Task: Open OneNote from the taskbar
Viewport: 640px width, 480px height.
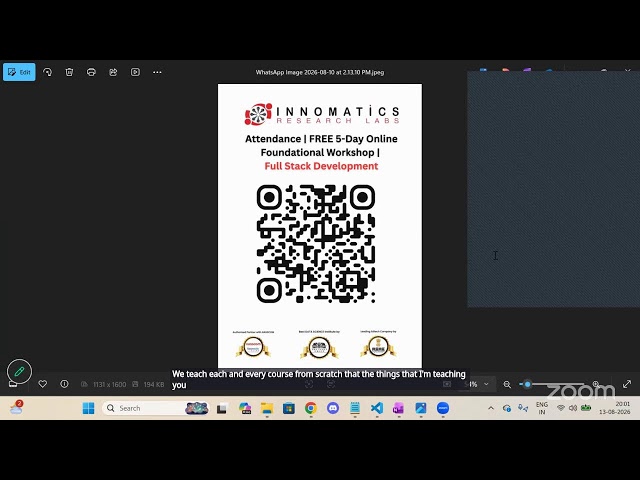Action: click(x=398, y=408)
